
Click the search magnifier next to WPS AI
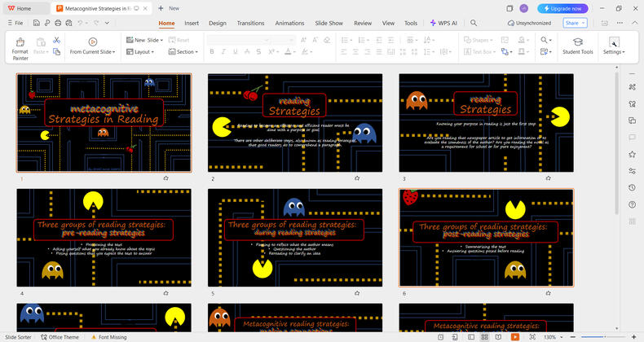click(x=474, y=23)
